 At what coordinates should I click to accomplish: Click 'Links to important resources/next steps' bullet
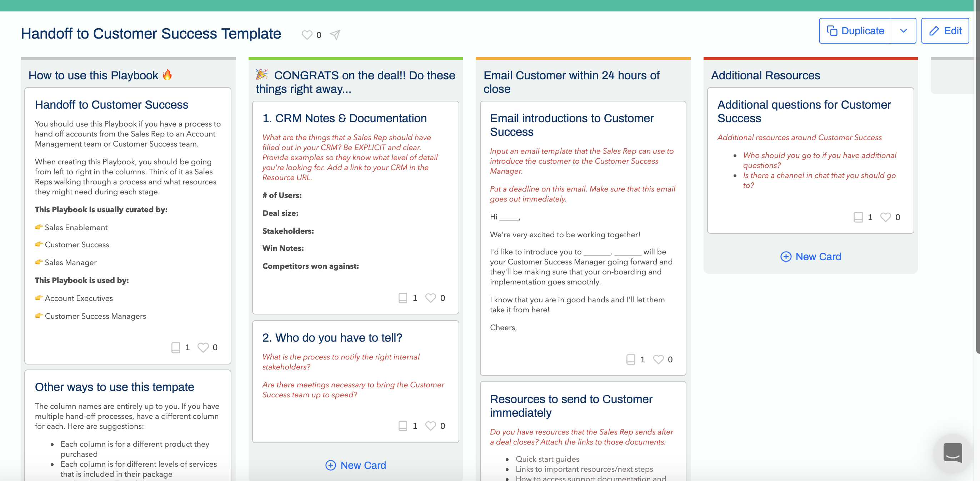[584, 469]
